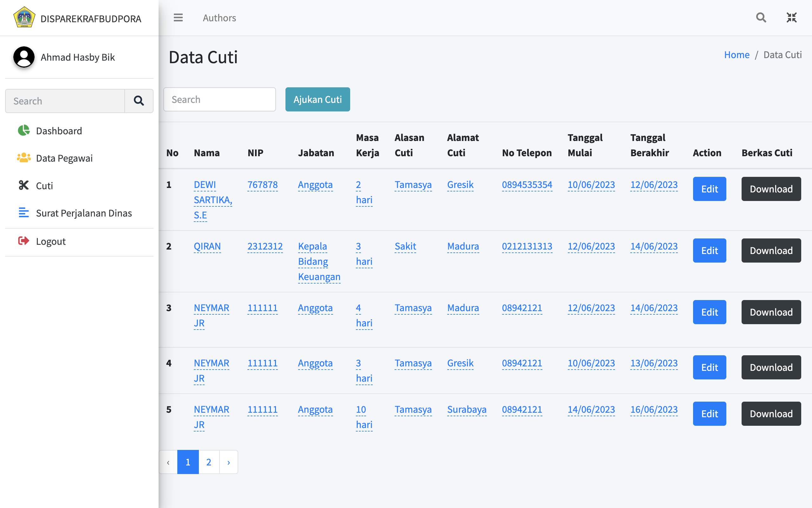Go to pagination page 2
The height and width of the screenshot is (508, 812).
click(209, 462)
